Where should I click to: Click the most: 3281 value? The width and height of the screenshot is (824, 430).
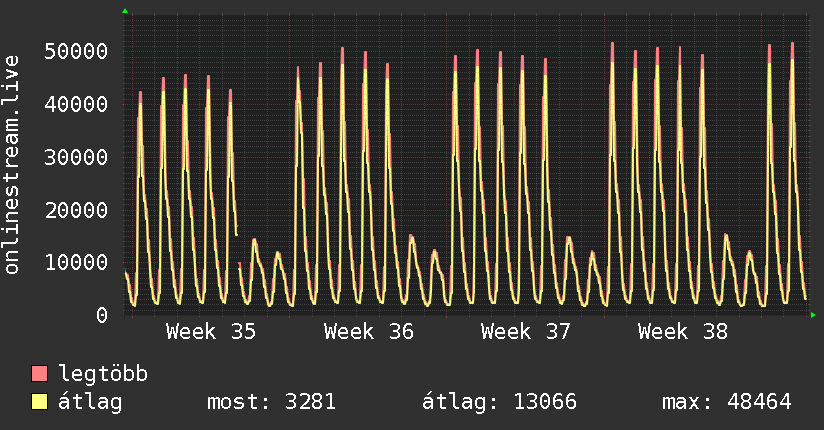pos(271,402)
